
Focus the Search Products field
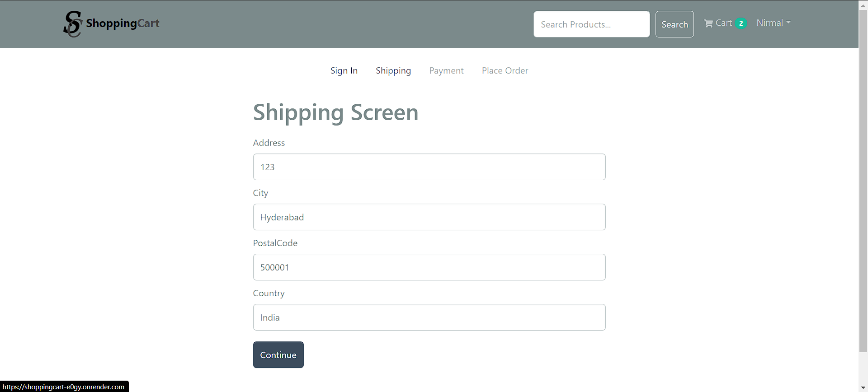[591, 24]
